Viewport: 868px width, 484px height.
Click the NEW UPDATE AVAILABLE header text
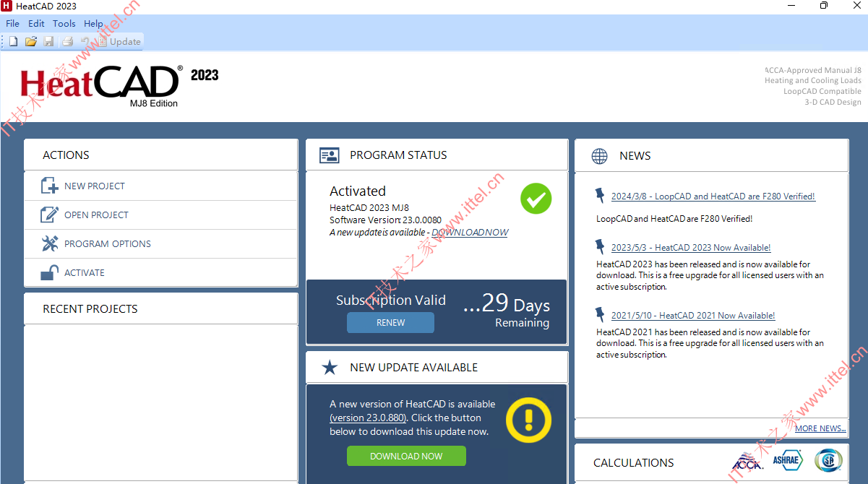click(414, 368)
